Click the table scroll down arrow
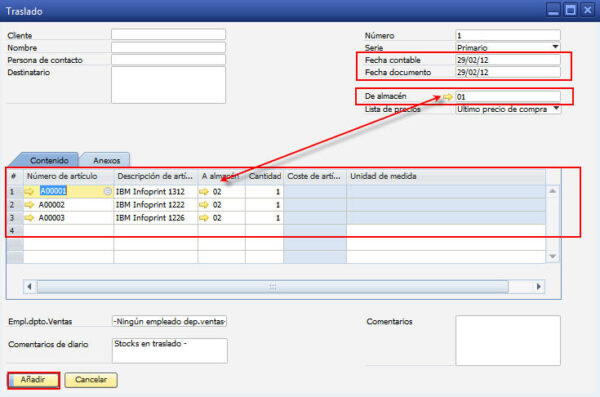This screenshot has width=600, height=397. coord(553,256)
